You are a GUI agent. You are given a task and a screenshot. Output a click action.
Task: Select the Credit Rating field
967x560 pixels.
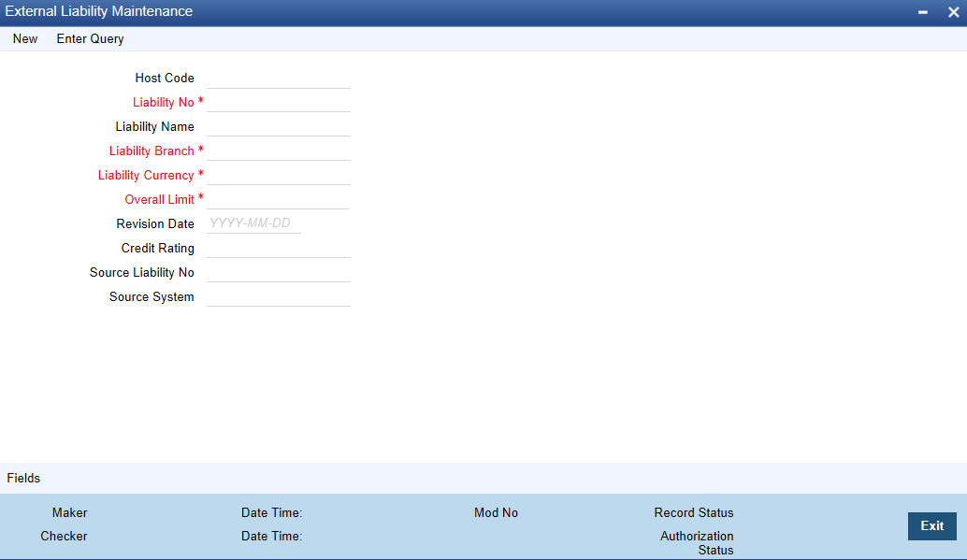tap(279, 248)
